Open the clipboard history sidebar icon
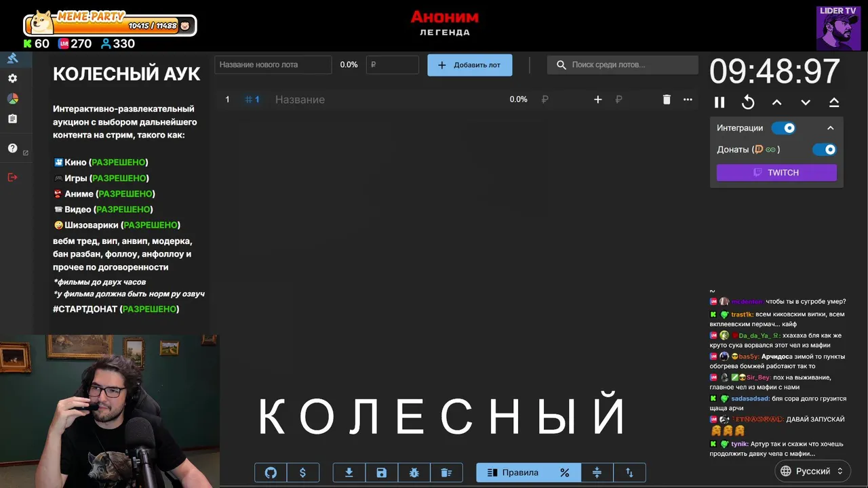This screenshot has width=868, height=488. click(12, 119)
